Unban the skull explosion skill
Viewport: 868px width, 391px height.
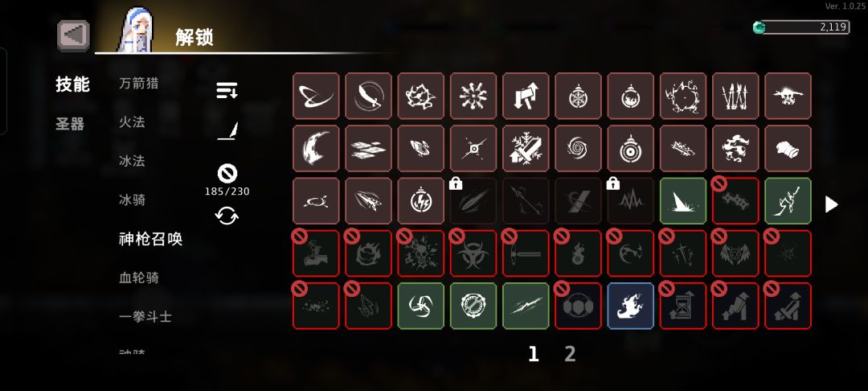(420, 253)
